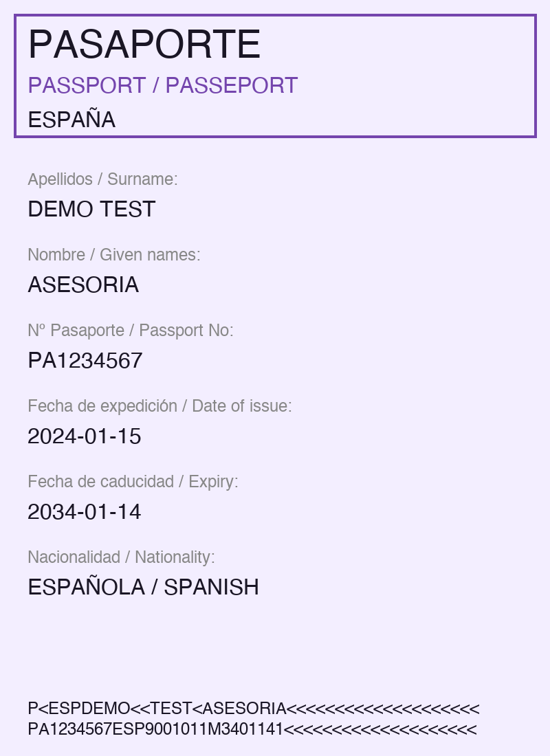This screenshot has width=550, height=756.
Task: Click the first machine-readable line starting P<ESPDEMO
Action: tap(254, 709)
